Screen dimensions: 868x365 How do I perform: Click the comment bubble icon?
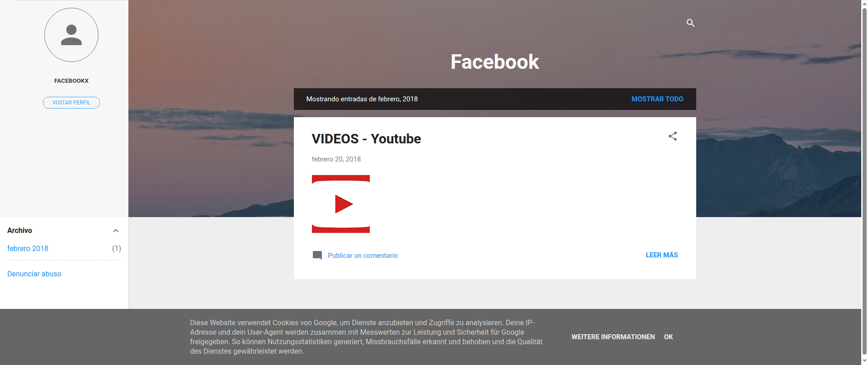click(317, 256)
